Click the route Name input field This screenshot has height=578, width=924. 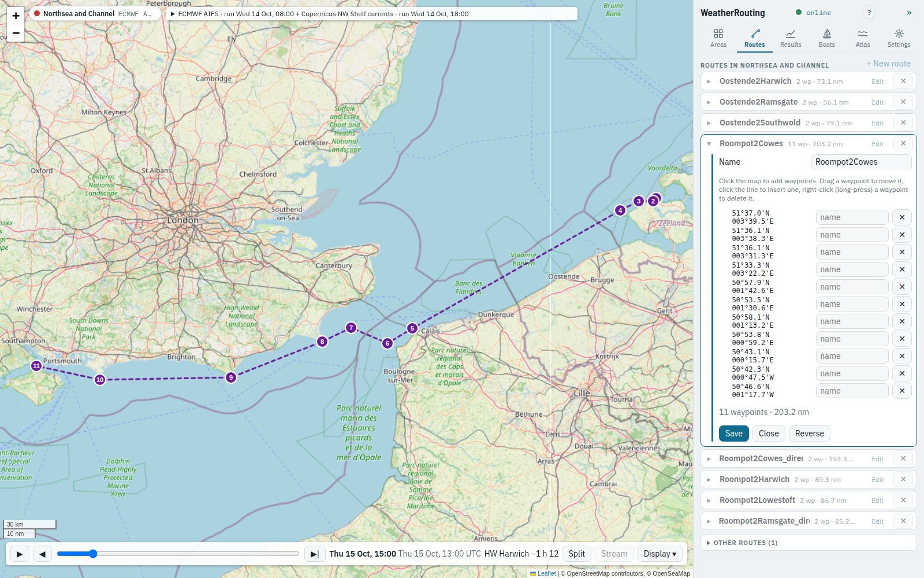tap(861, 162)
